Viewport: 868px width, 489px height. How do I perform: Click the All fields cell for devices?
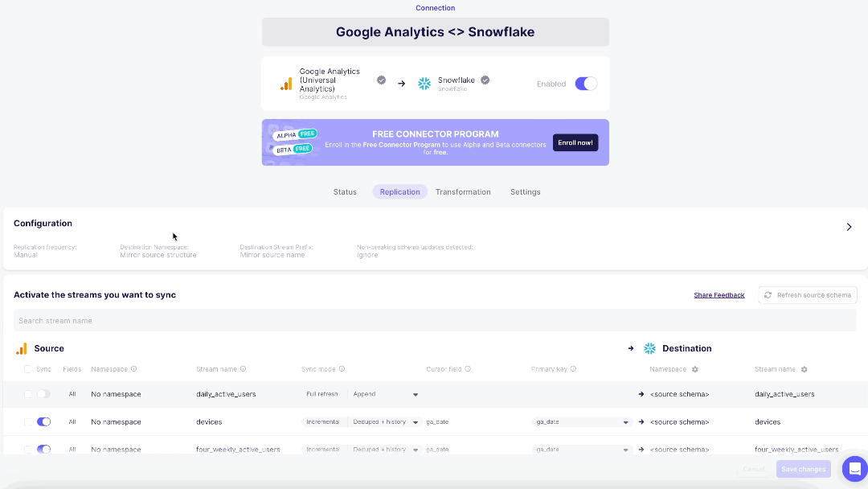(x=72, y=422)
